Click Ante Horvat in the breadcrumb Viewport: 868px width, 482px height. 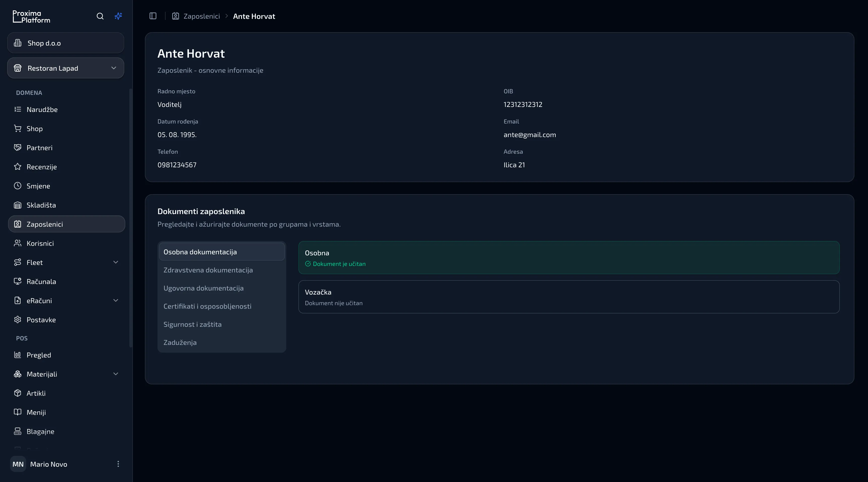(x=254, y=16)
